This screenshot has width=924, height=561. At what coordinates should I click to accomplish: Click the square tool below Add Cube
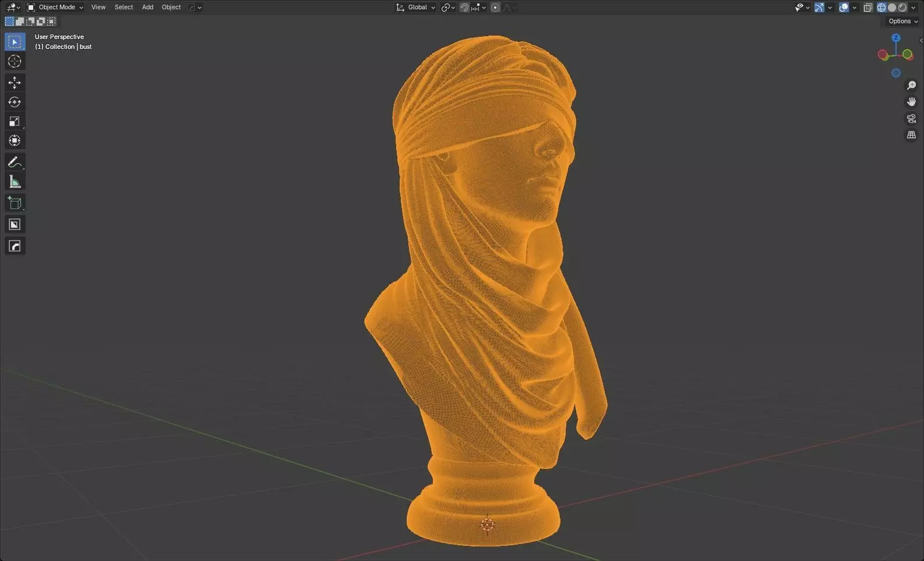(x=15, y=224)
